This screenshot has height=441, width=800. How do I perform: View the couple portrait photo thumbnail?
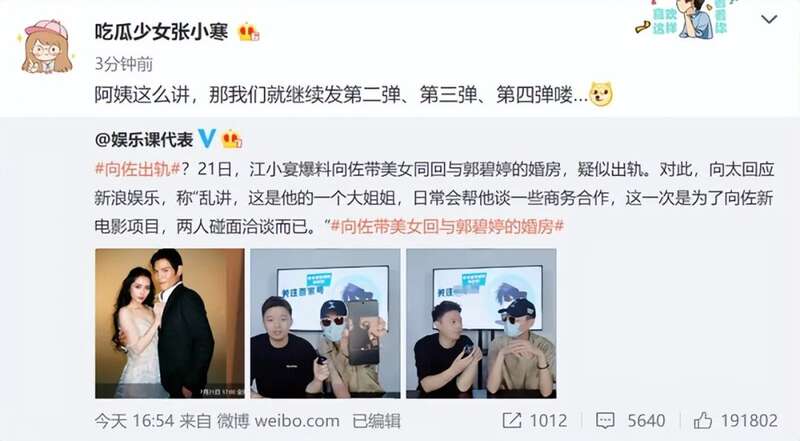pyautogui.click(x=170, y=324)
